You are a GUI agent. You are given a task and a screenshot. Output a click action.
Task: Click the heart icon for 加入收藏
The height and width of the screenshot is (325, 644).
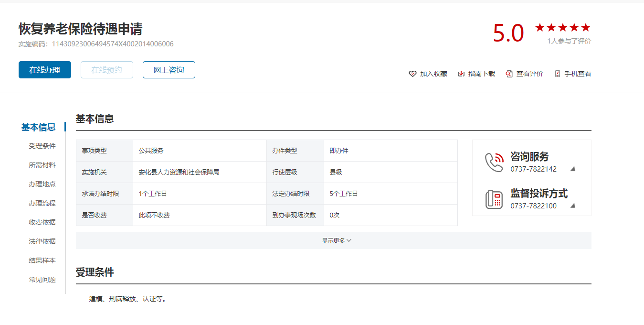[413, 74]
